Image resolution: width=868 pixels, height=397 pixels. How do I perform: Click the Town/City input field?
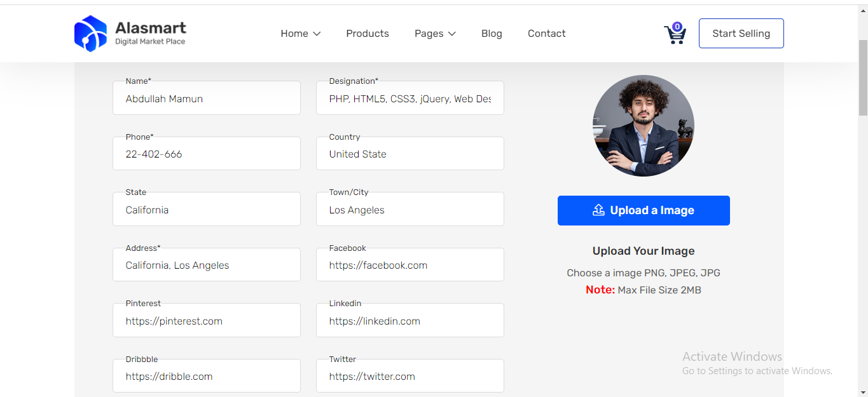coord(410,210)
